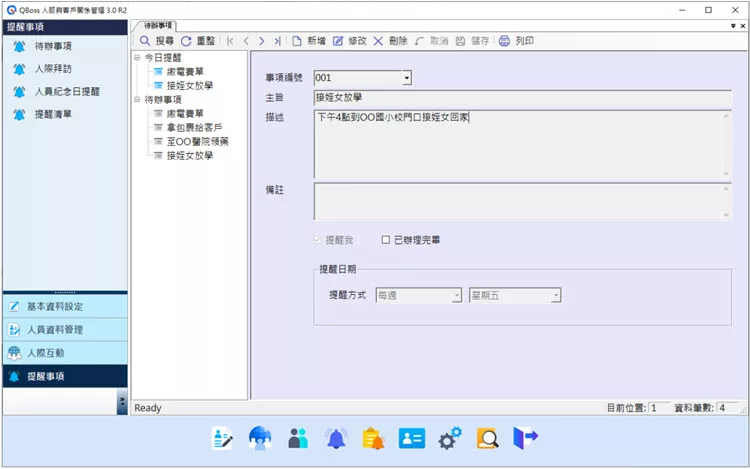Go to the next record arrow

click(262, 41)
